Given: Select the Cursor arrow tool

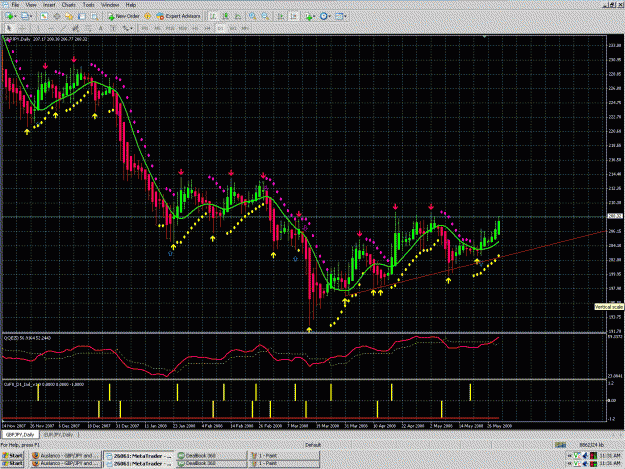Looking at the screenshot, I should [9, 28].
